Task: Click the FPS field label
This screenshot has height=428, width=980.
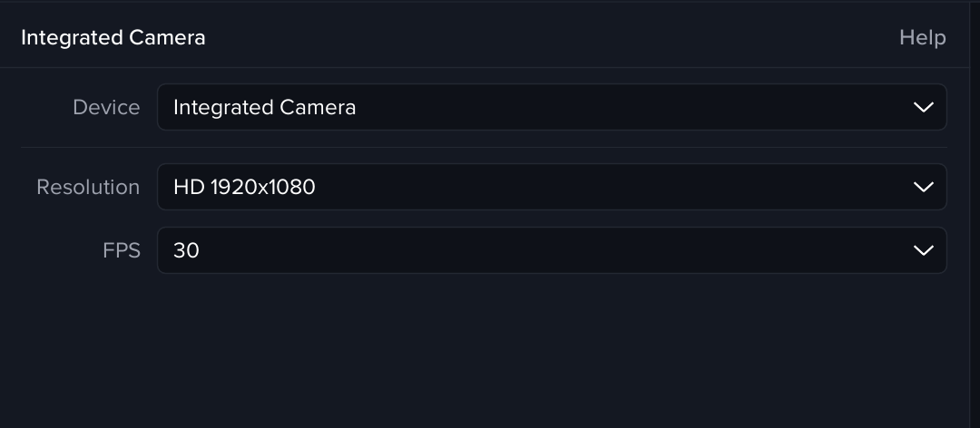Action: pos(122,250)
